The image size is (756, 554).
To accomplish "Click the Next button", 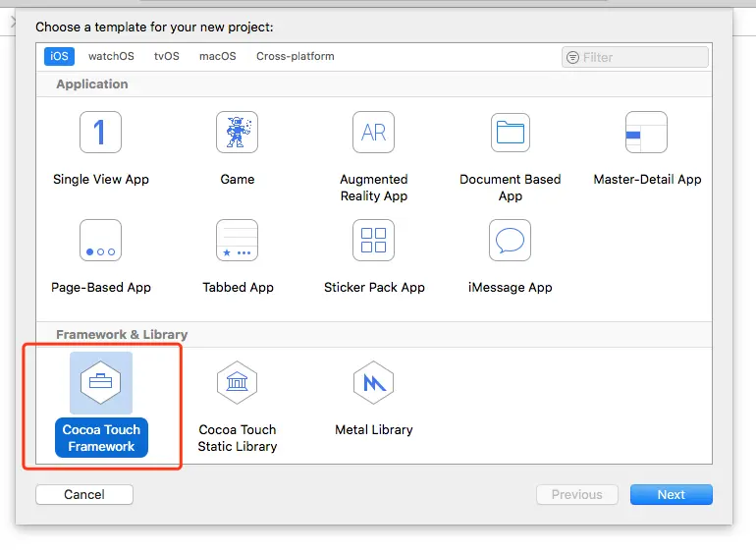I will pos(672,494).
